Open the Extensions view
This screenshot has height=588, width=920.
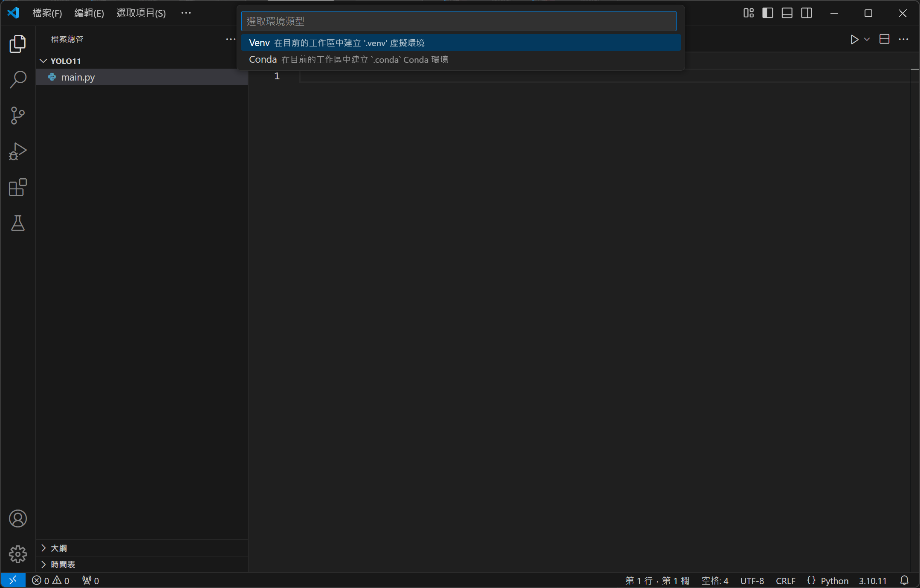pyautogui.click(x=17, y=187)
